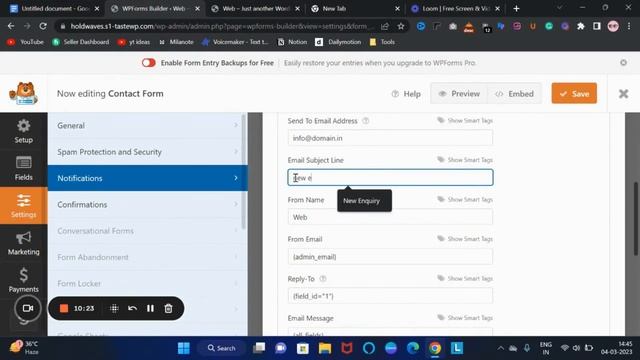Show Smart Tags for Email Subject Line
This screenshot has height=360, width=640.
pos(465,160)
